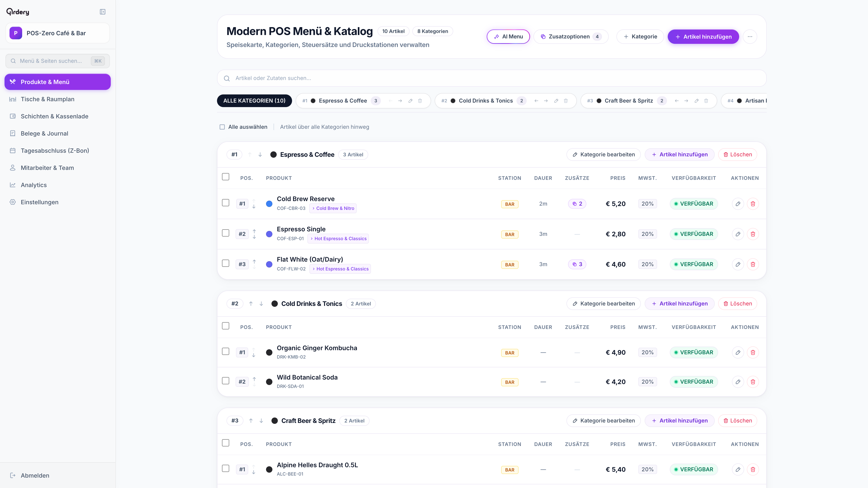868x488 pixels.
Task: Open Tische & Raumplan in sidebar
Action: point(58,99)
